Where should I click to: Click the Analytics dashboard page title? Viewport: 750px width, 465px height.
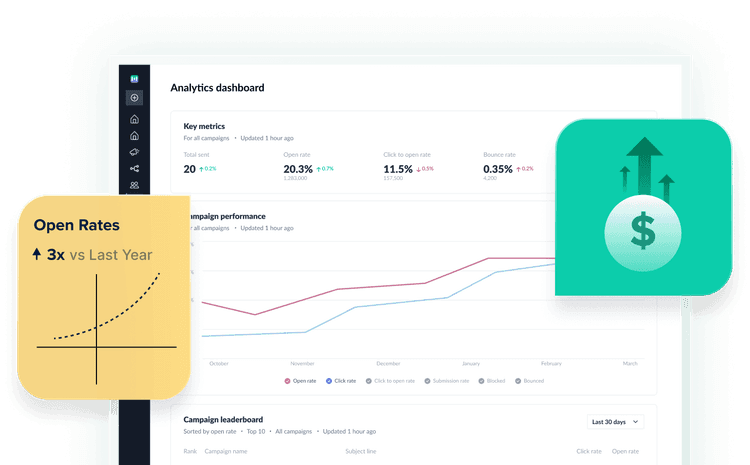point(217,88)
